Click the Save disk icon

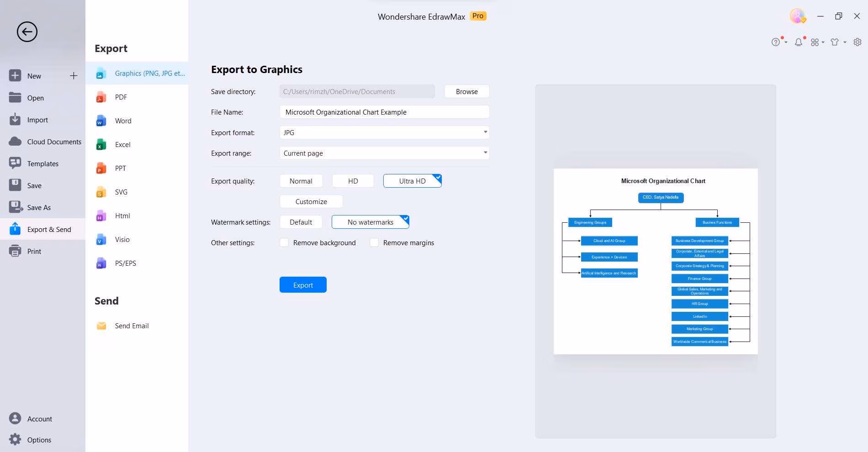[x=15, y=185]
